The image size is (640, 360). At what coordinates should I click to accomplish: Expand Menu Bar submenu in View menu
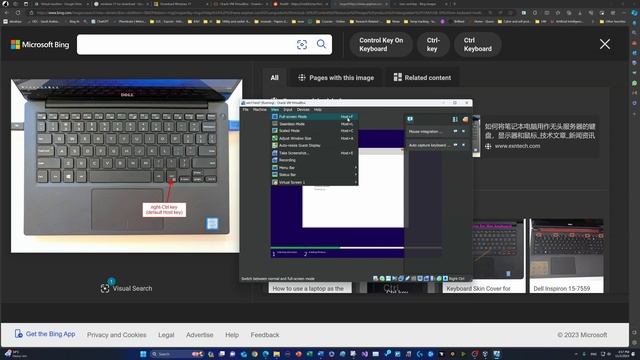(x=314, y=168)
